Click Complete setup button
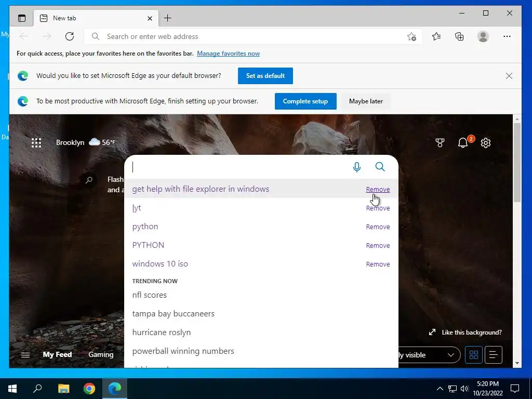 (x=305, y=101)
